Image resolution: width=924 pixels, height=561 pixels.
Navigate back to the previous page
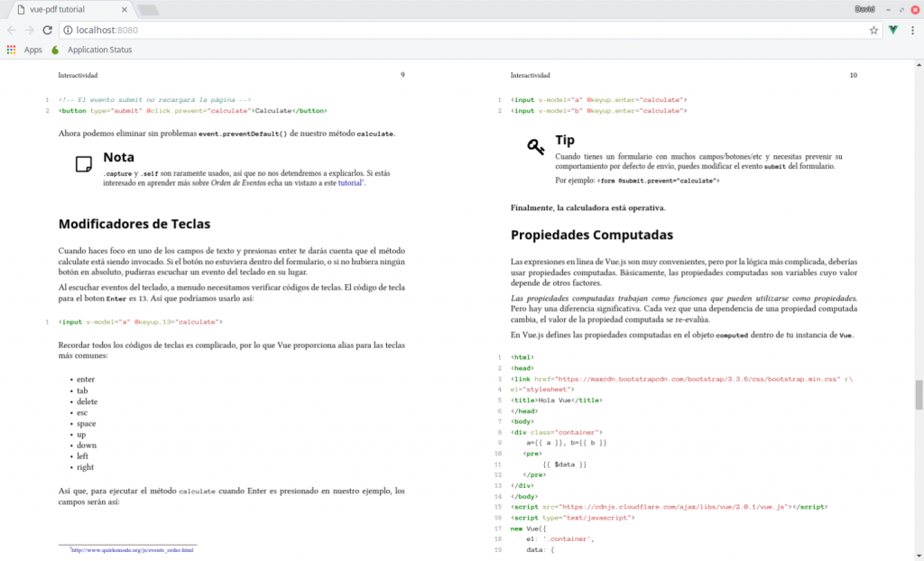[12, 29]
